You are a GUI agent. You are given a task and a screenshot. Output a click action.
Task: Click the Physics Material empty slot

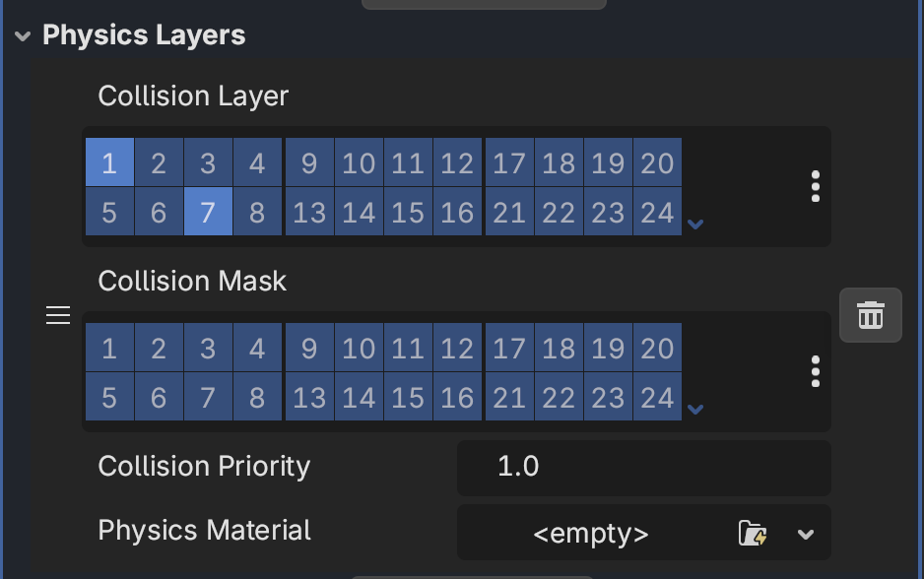591,533
